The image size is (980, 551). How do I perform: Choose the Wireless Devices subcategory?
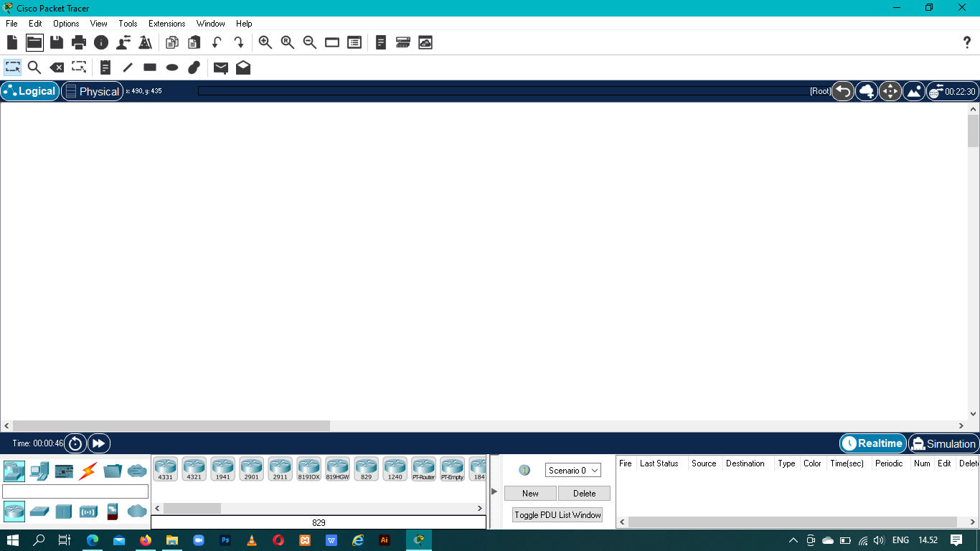88,512
